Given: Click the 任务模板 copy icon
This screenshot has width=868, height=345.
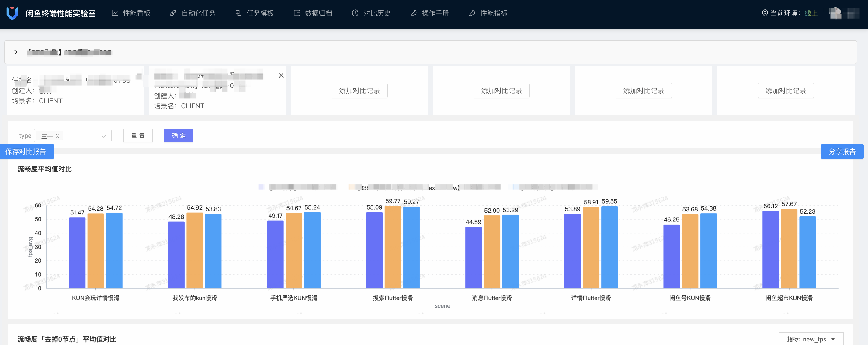Looking at the screenshot, I should [x=238, y=13].
